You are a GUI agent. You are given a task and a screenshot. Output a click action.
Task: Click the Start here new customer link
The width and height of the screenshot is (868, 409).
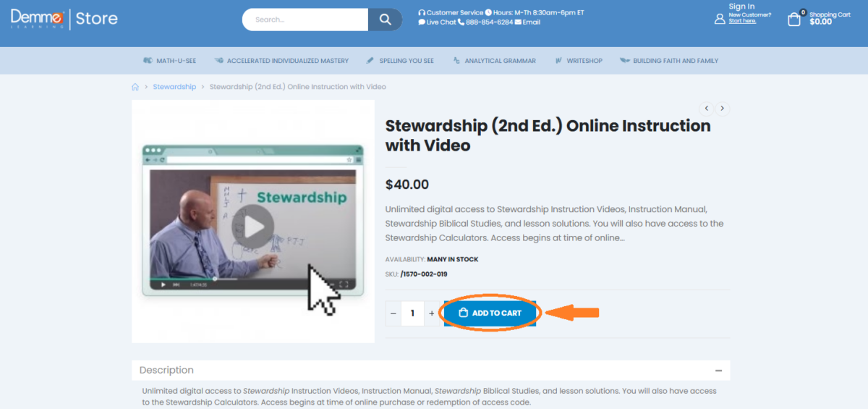pyautogui.click(x=742, y=21)
